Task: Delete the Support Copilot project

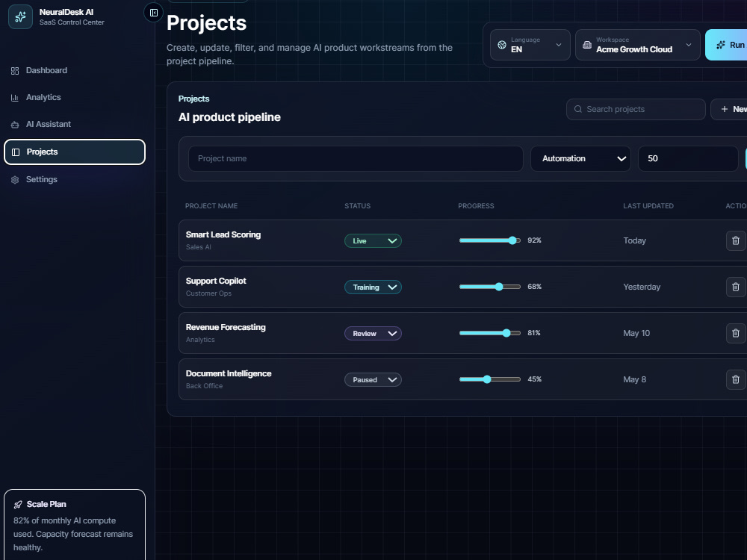Action: 736,287
